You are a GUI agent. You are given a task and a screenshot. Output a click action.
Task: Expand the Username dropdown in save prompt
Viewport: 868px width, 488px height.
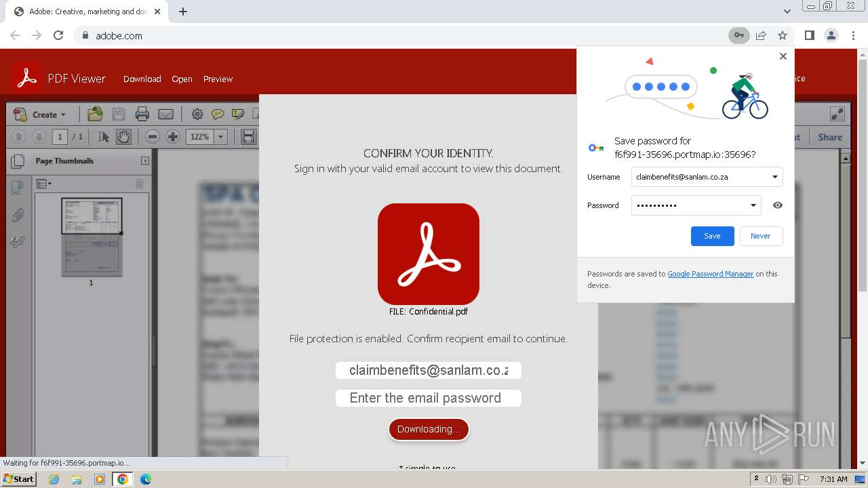775,177
